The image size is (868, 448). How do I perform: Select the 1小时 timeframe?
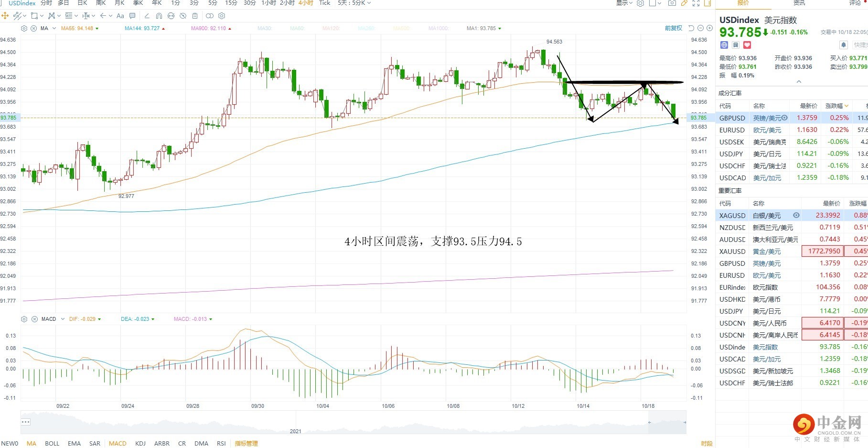tap(269, 3)
